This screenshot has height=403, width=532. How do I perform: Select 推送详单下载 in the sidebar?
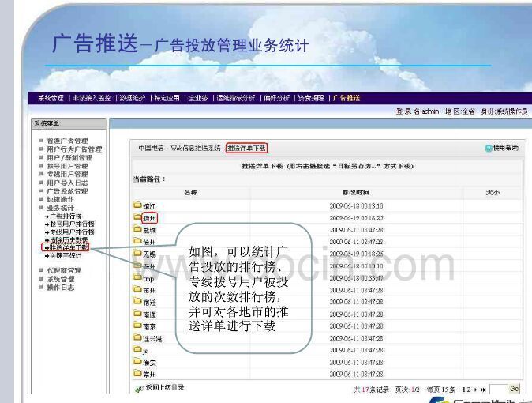click(69, 247)
